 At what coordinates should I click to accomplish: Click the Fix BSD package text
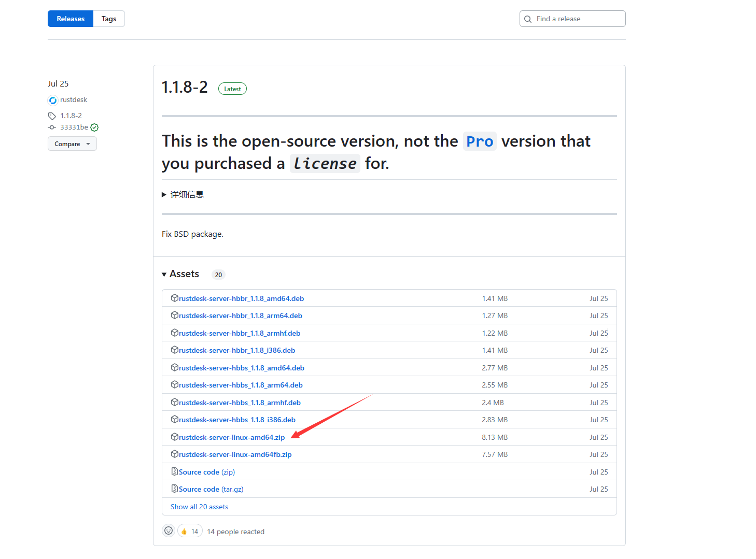click(192, 234)
